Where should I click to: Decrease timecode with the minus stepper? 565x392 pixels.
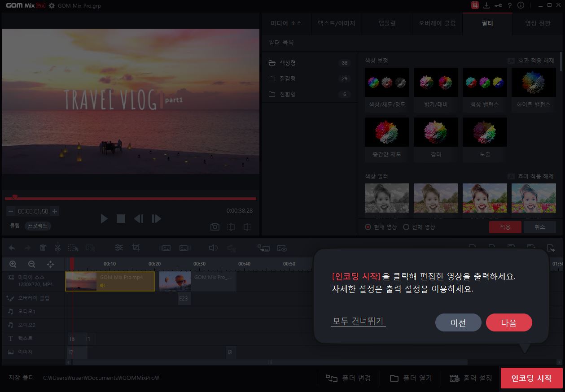(11, 211)
